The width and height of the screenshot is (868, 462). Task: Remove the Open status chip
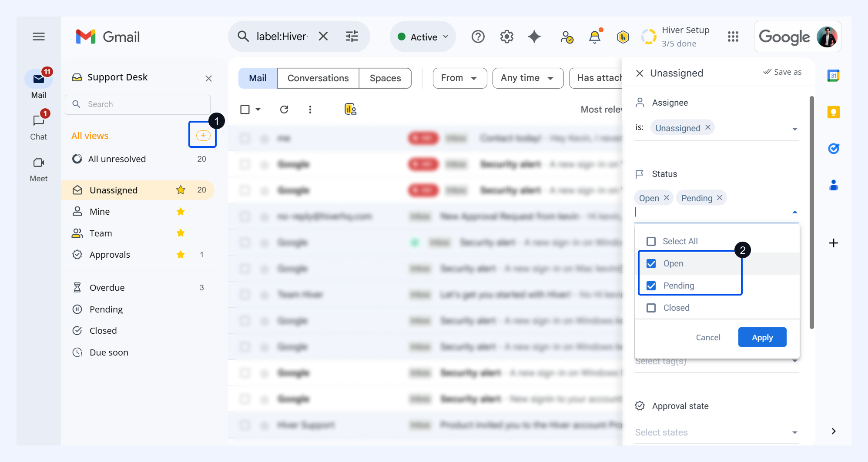pos(666,198)
